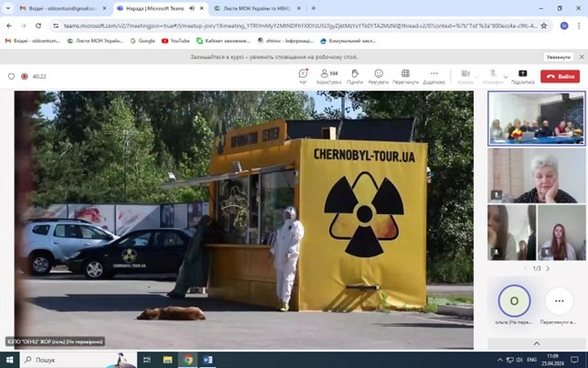Select the conference room participant video

point(536,118)
